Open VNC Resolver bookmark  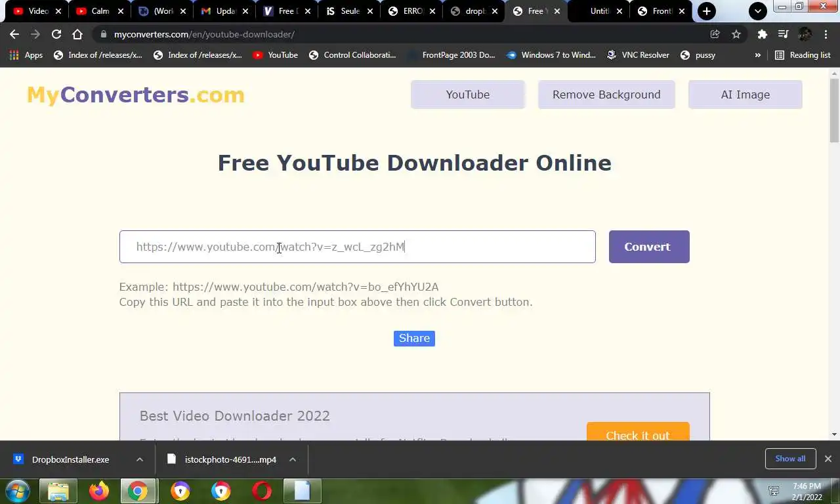(x=638, y=55)
